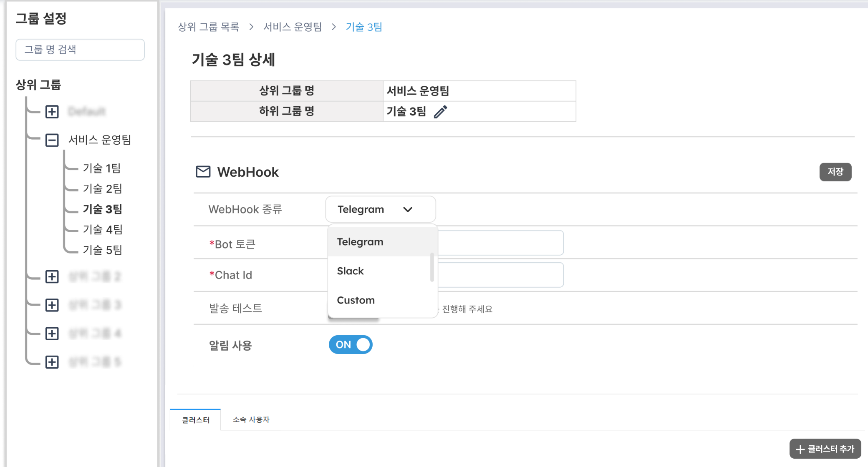Go to 상위 그룹 목록 breadcrumb
This screenshot has width=868, height=467.
pos(208,27)
